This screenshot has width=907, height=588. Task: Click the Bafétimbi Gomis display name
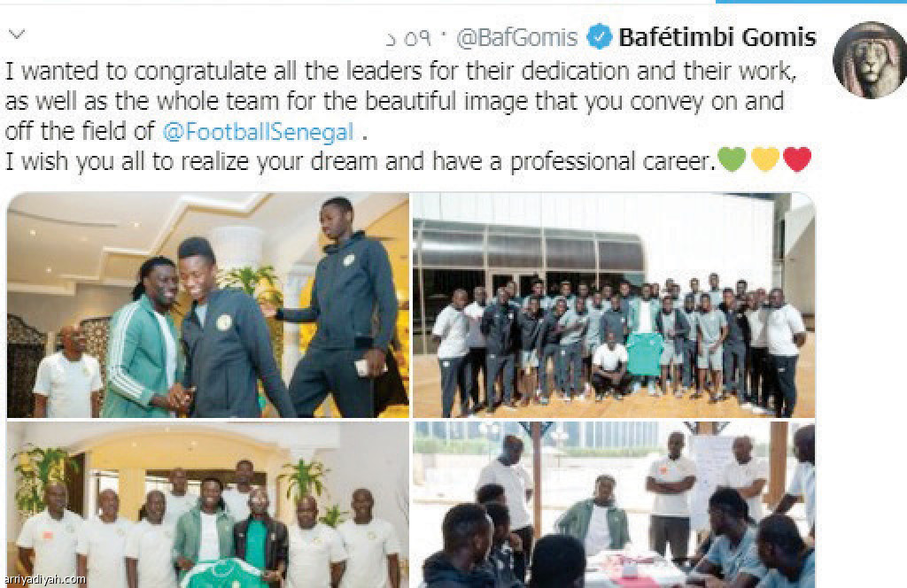(717, 37)
